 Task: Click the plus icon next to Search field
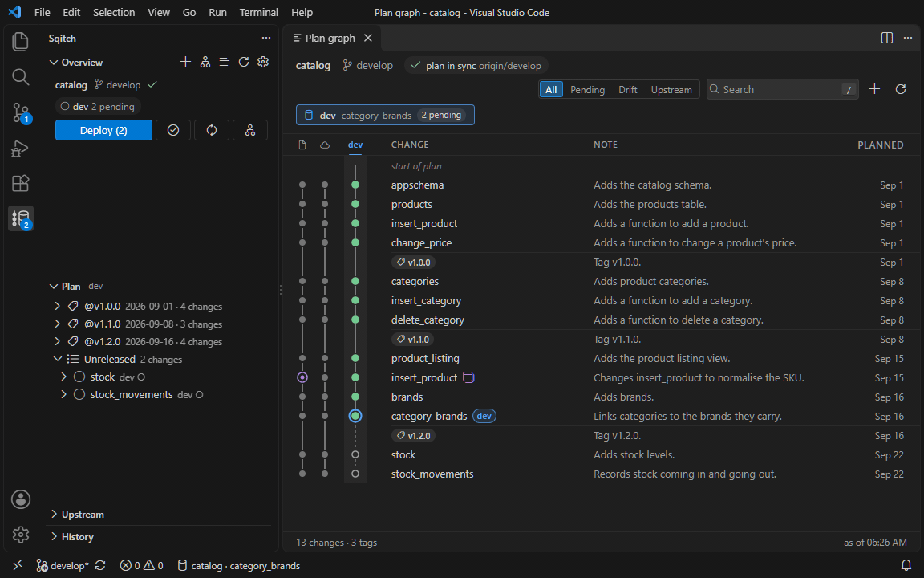pos(875,89)
